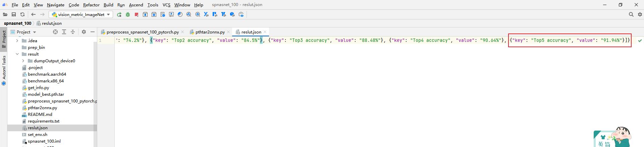This screenshot has width=644, height=147.
Task: Click the box with download arrow toolbar icon
Action: pyautogui.click(x=145, y=14)
